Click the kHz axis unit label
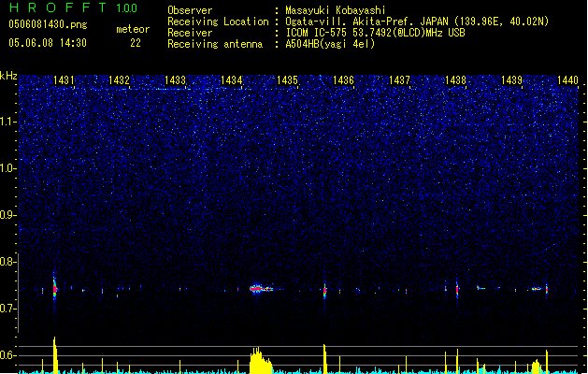Viewport: 588px width, 374px height. pyautogui.click(x=8, y=76)
